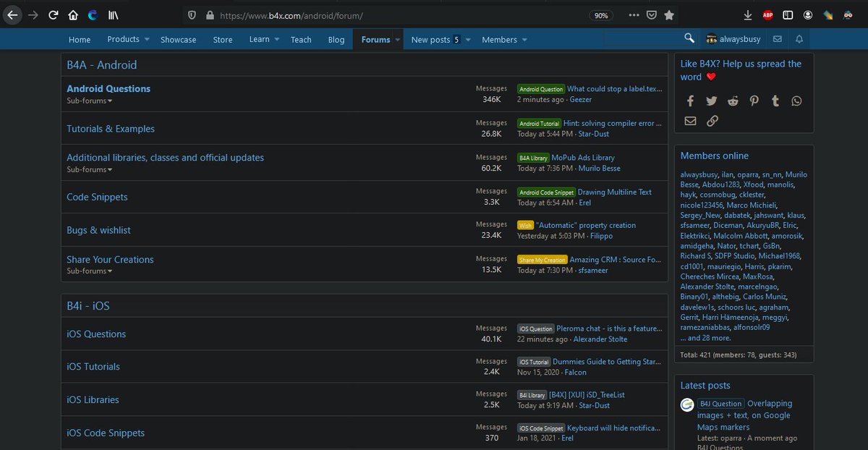Share on Tumblr icon
Viewport: 868px width, 450px height.
click(775, 101)
